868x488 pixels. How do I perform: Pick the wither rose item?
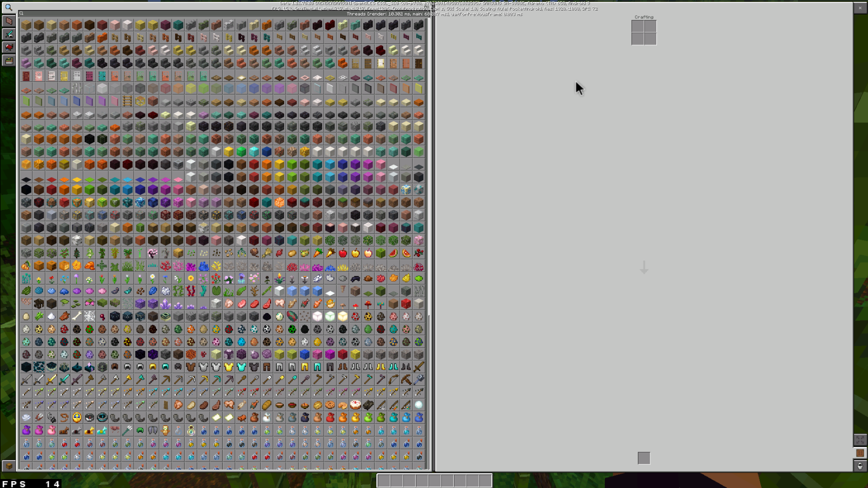tap(267, 278)
